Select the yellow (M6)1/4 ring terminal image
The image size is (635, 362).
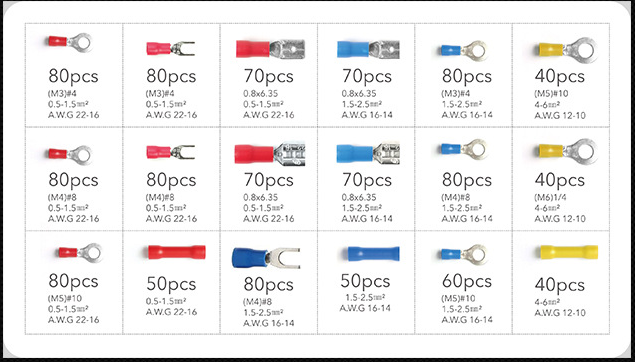tap(567, 151)
